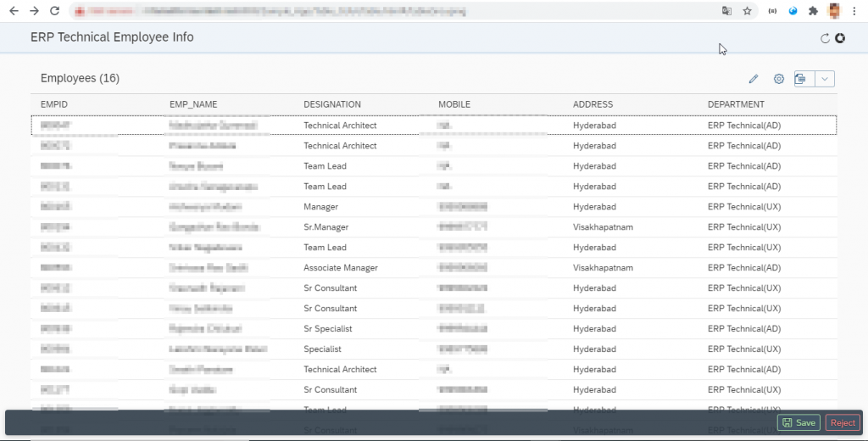Click the refresh arrow in the app header
Viewport: 868px width, 441px height.
825,38
